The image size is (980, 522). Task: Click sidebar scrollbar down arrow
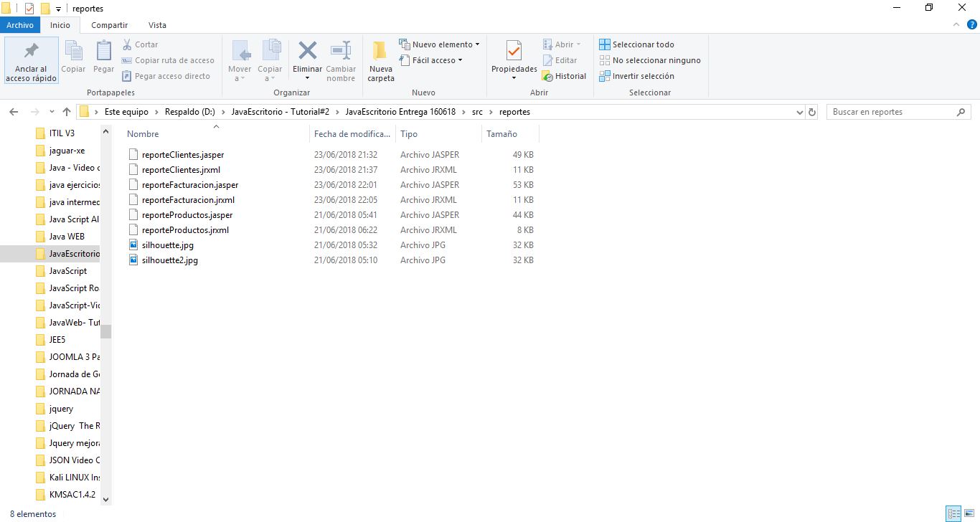point(105,500)
